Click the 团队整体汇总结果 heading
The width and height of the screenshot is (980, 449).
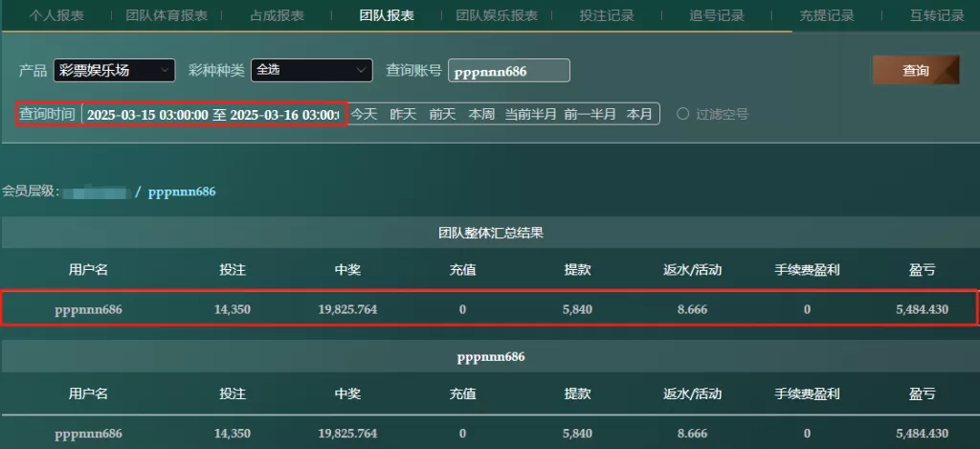[x=491, y=233]
